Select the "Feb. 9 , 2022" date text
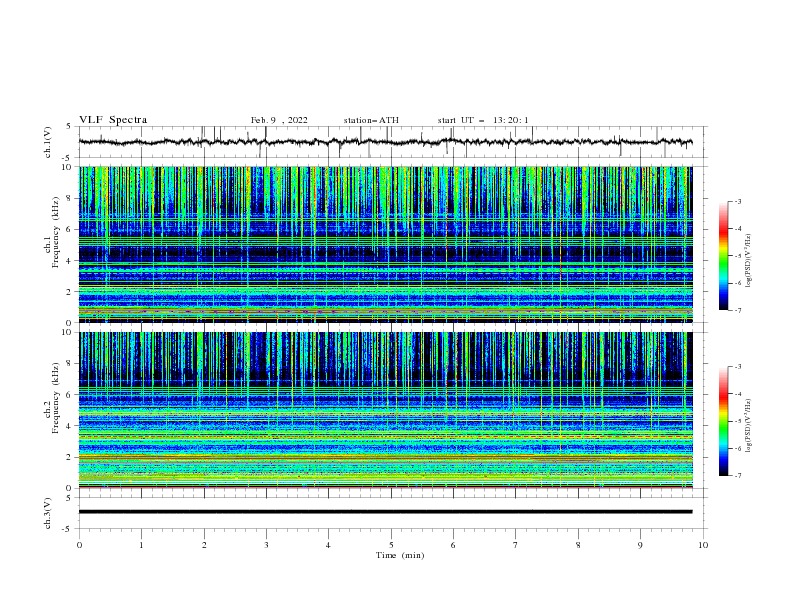This screenshot has height=612, width=792. tap(279, 120)
